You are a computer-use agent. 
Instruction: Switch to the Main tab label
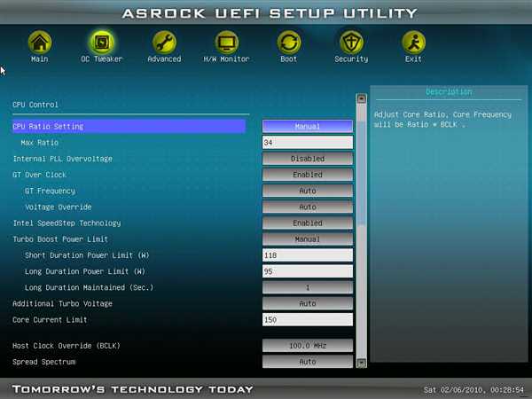click(x=40, y=59)
